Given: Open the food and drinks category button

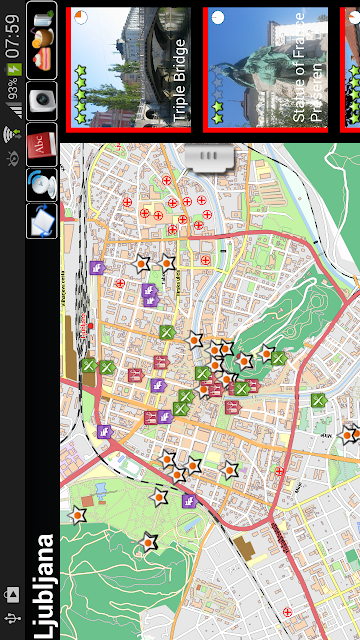Looking at the screenshot, I should coord(42,40).
